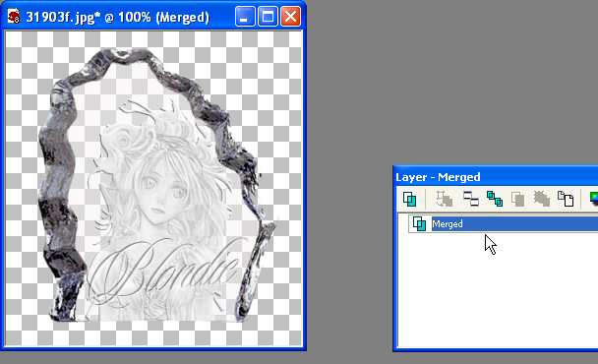Screen dimensions: 598x364
Task: Click the stacked windows layer group icon
Action: point(470,199)
